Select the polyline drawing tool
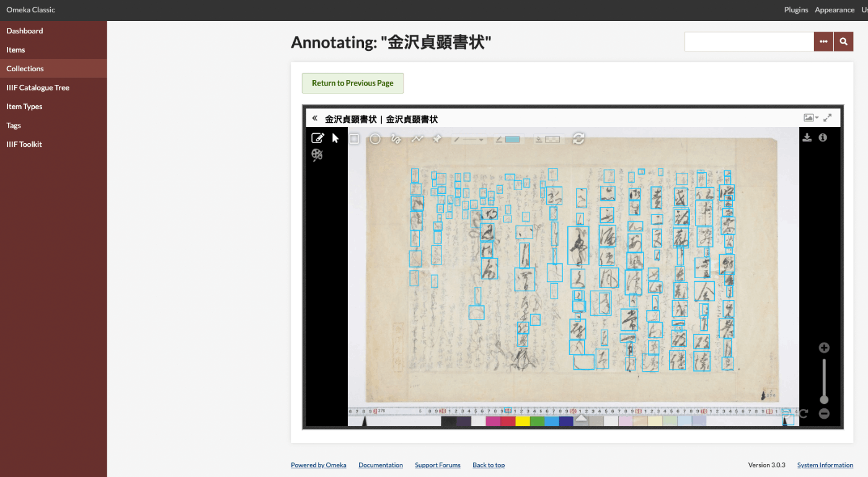This screenshot has height=477, width=868. (x=417, y=139)
